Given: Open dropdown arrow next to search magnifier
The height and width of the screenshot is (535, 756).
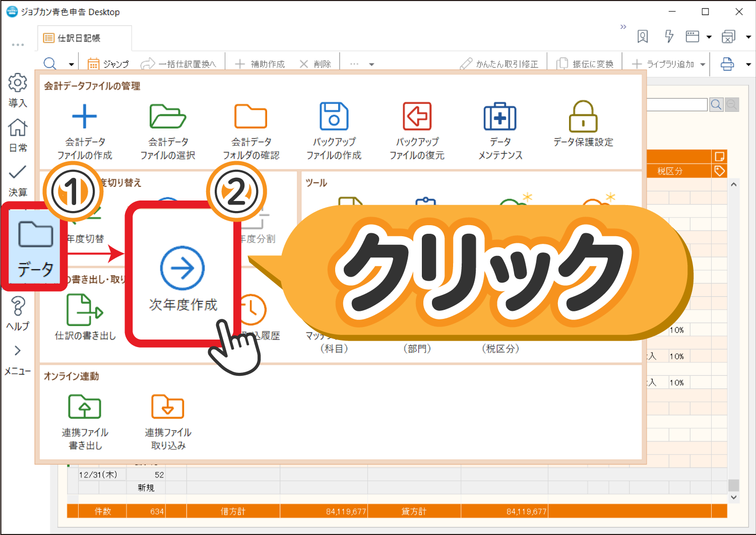Looking at the screenshot, I should pyautogui.click(x=71, y=64).
